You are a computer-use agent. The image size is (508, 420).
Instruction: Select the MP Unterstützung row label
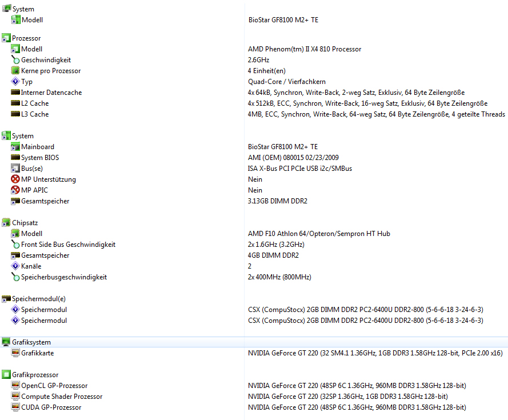click(48, 179)
